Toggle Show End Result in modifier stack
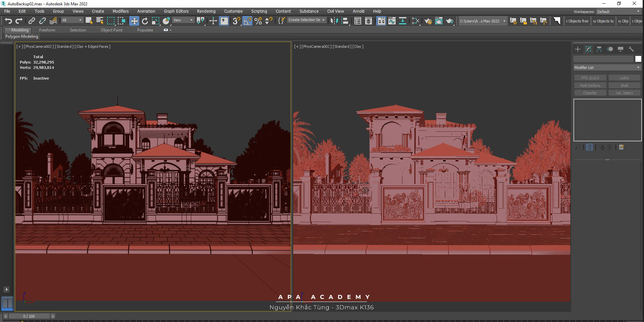The width and height of the screenshot is (644, 322). 589,147
